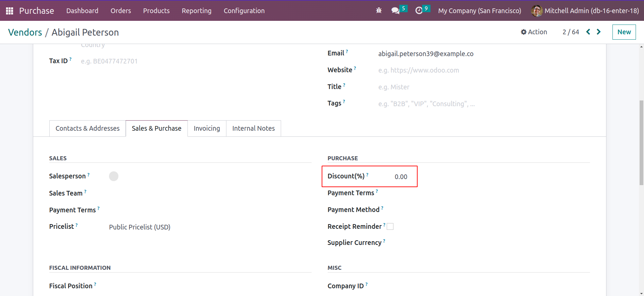Open the activities clock icon

click(419, 11)
